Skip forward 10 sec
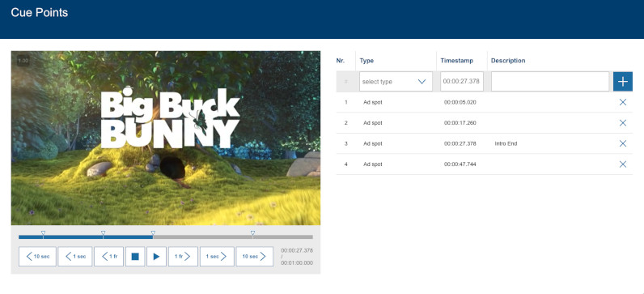The image size is (644, 294). click(255, 257)
